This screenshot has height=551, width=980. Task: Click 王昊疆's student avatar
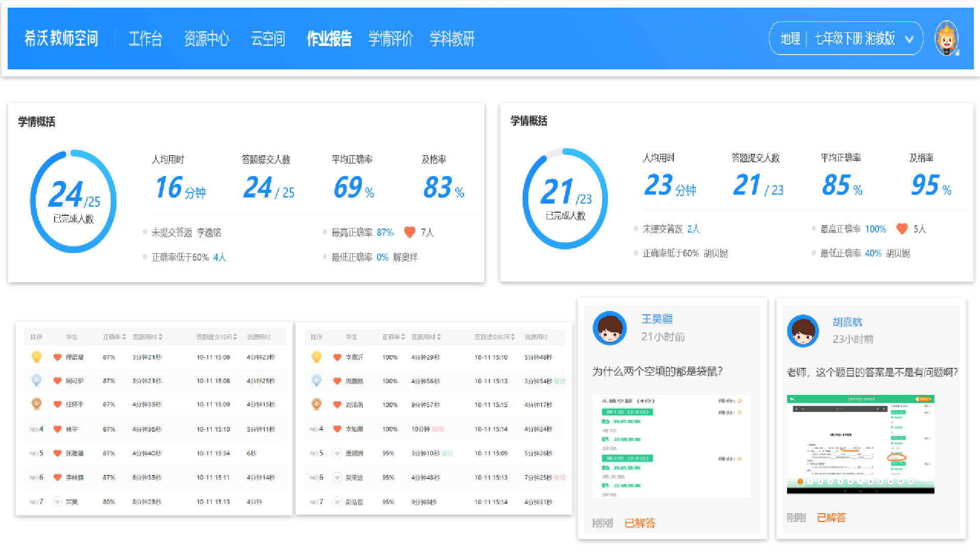tap(609, 328)
